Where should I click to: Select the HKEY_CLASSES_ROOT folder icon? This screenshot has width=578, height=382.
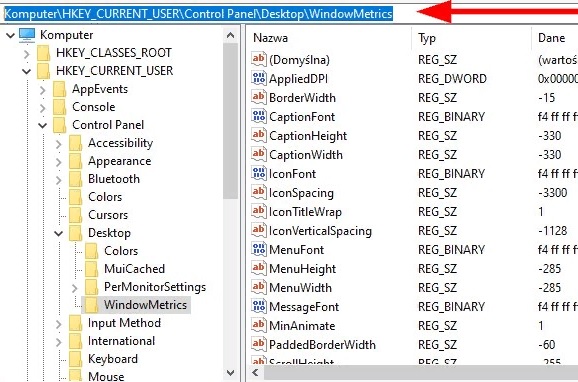pyautogui.click(x=43, y=53)
